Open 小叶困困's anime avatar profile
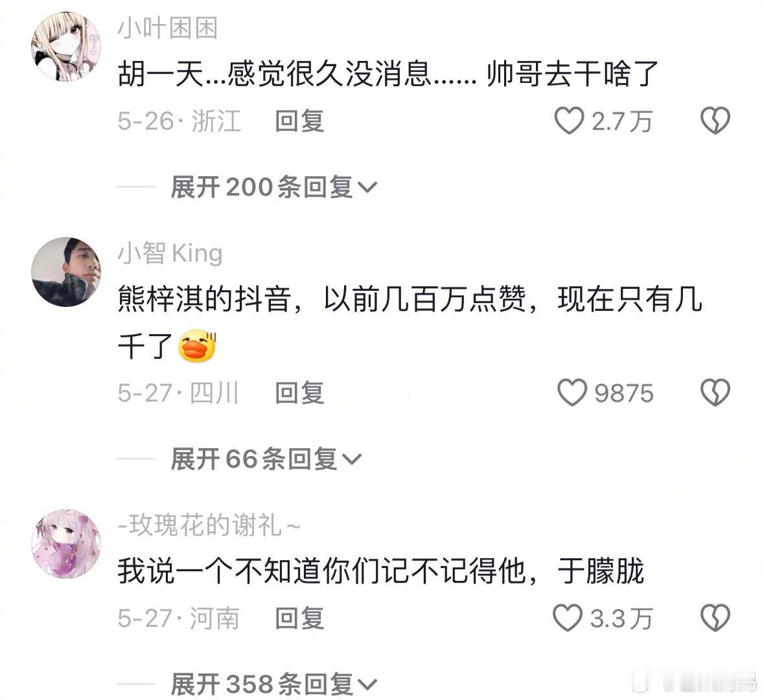 click(66, 46)
